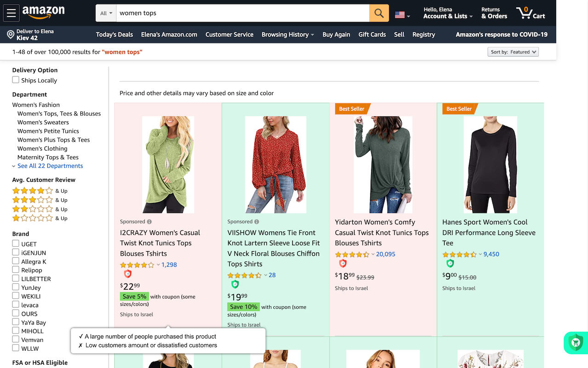The width and height of the screenshot is (588, 368).
Task: Click the Hanes black long sleeve tee image
Action: tap(490, 164)
